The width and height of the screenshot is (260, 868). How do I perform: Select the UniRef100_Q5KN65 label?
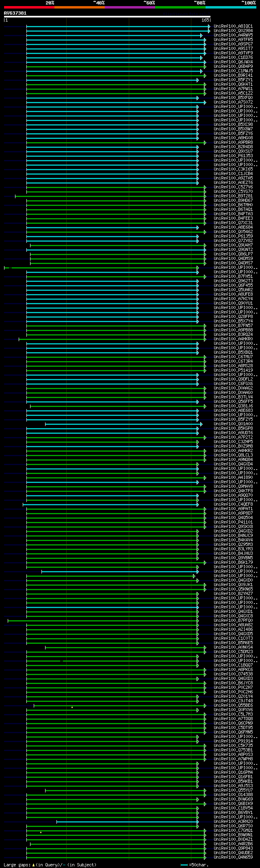(x=233, y=589)
